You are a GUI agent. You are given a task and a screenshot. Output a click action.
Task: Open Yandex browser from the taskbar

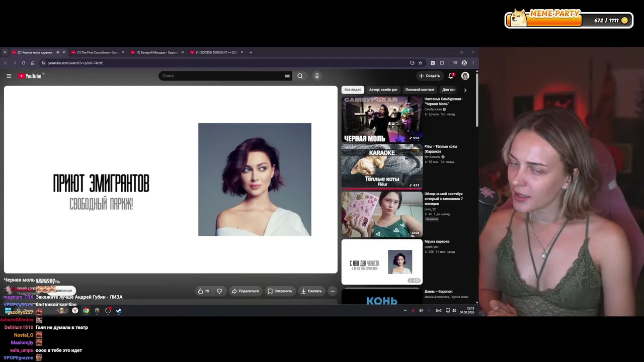tap(75, 311)
